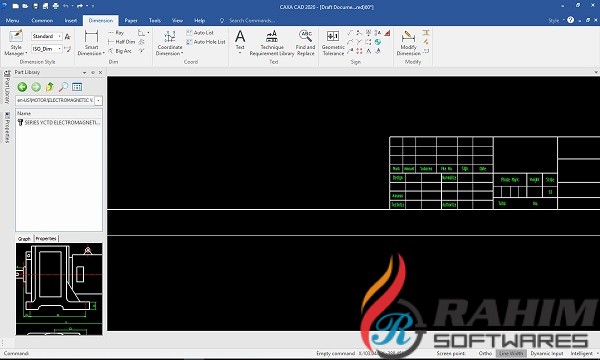Click the Modify Dimension tool
The height and width of the screenshot is (360, 600).
pyautogui.click(x=408, y=42)
